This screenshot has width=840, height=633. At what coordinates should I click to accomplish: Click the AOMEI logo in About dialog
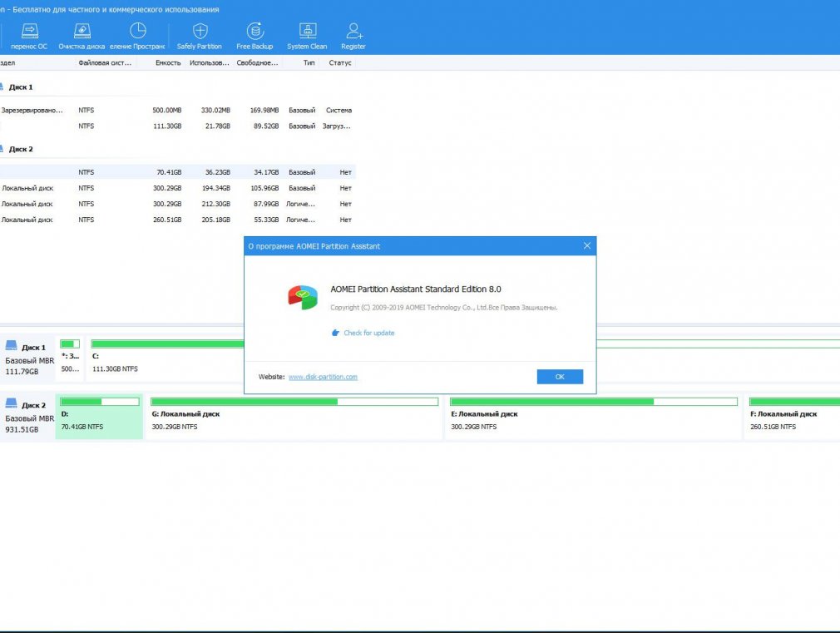[303, 298]
